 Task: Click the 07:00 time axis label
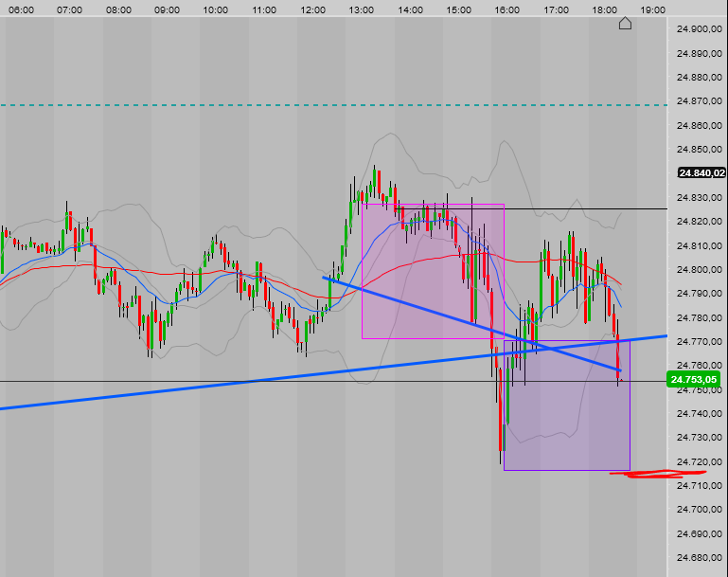coord(70,9)
